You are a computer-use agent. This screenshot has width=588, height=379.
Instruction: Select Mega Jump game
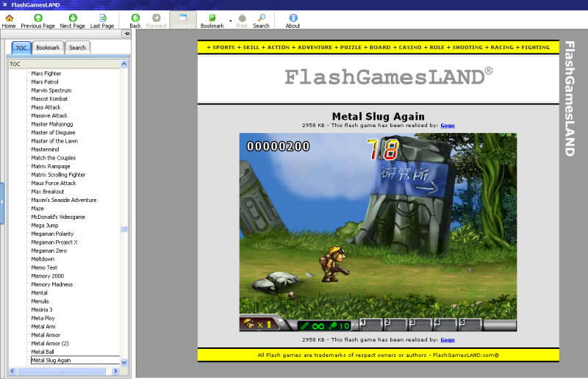coord(45,225)
